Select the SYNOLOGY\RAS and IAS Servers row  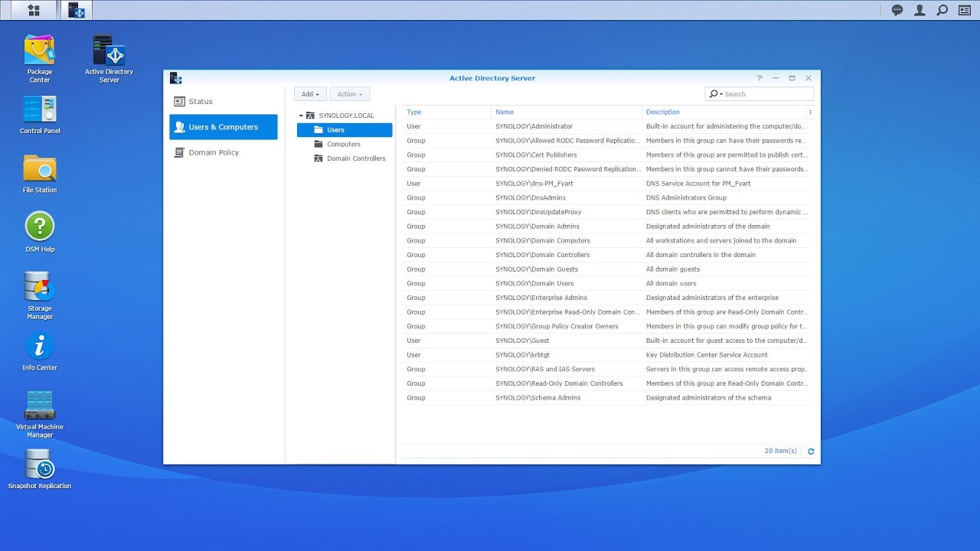coord(606,369)
